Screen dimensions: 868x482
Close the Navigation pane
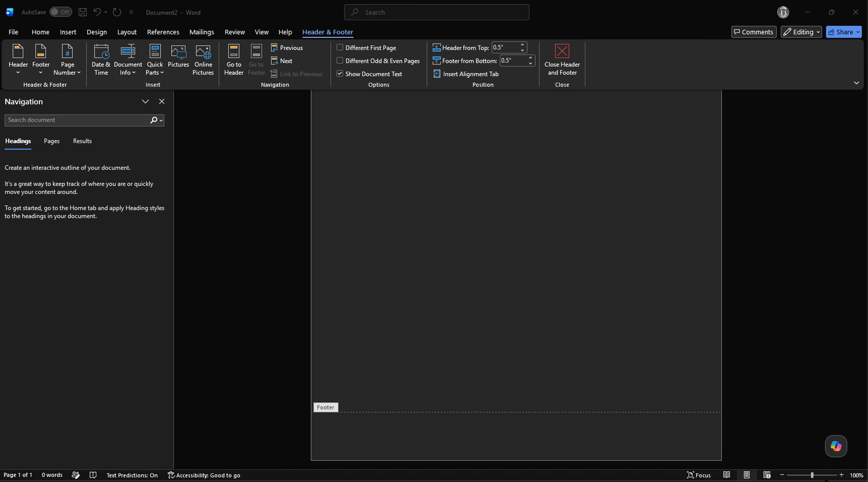[161, 101]
